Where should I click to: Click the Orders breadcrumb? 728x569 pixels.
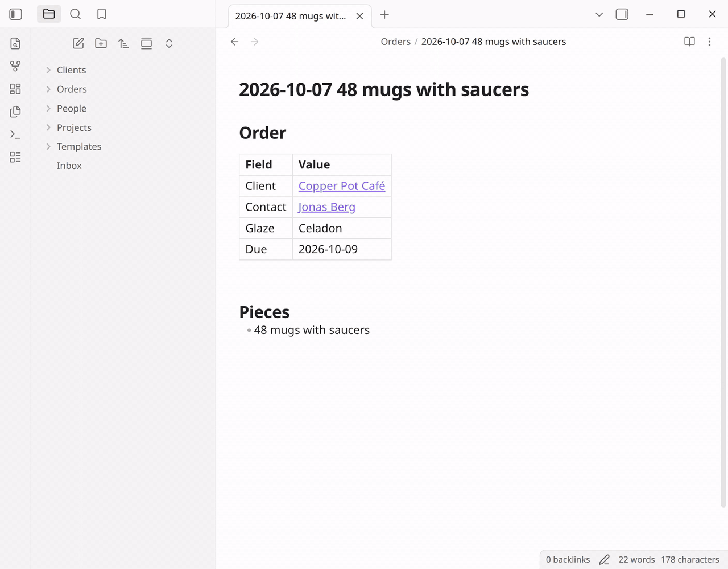click(395, 42)
